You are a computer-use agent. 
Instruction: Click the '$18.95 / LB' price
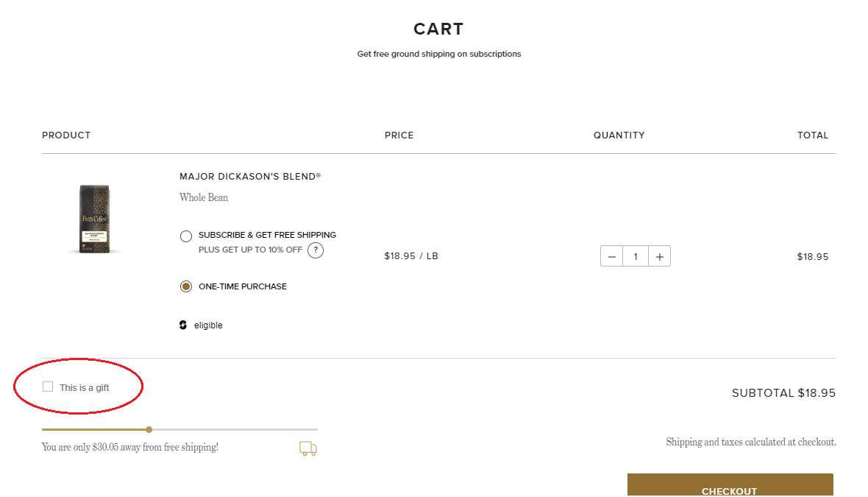411,256
